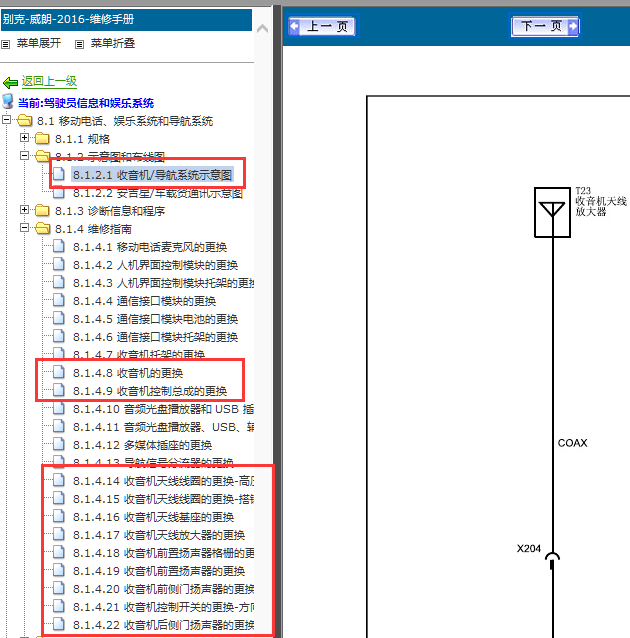Open 8.1.4.10 音频光盘播放器和 USB 插座
This screenshot has width=630, height=638.
[163, 409]
